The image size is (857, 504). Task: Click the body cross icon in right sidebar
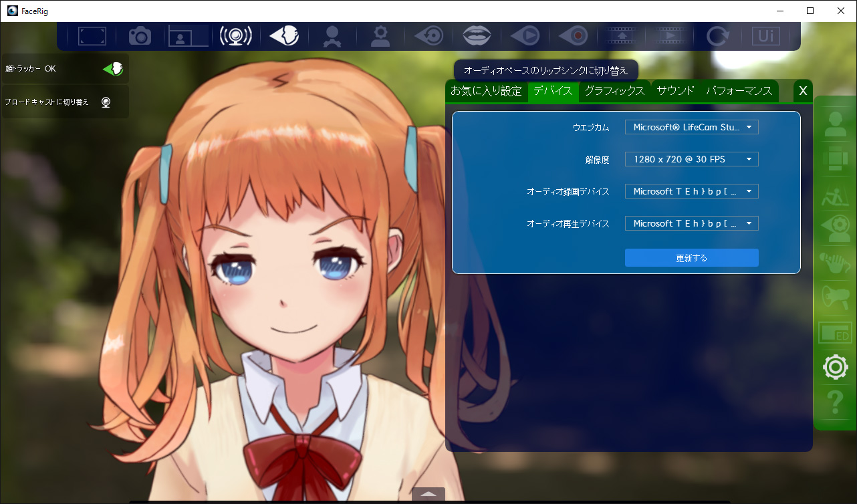(836, 159)
